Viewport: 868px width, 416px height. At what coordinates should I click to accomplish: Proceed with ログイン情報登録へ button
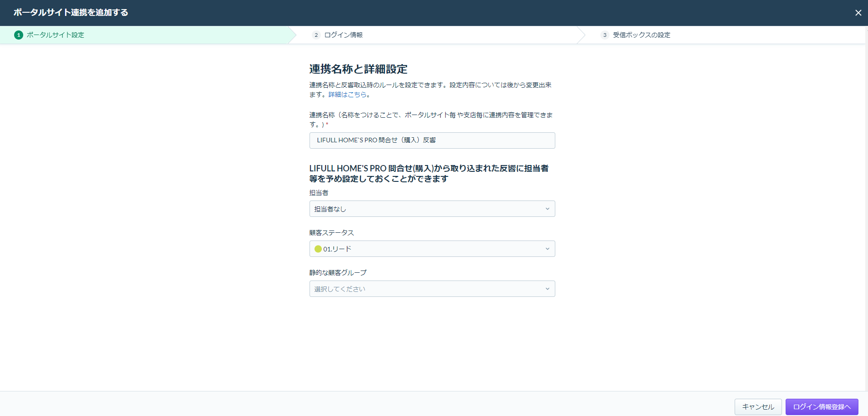coord(822,407)
